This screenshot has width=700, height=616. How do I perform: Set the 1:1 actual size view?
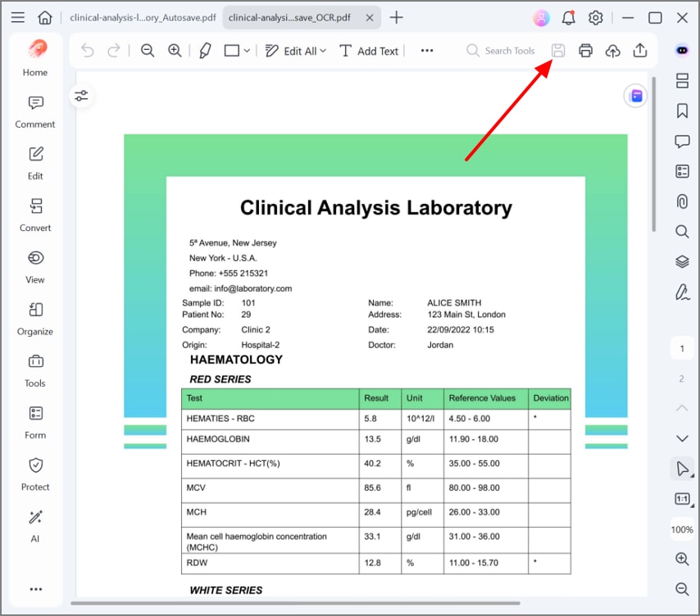(x=682, y=499)
